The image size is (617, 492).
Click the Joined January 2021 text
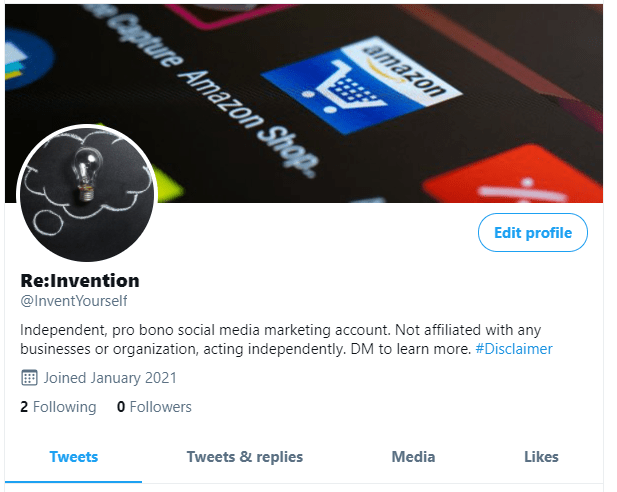tap(110, 378)
